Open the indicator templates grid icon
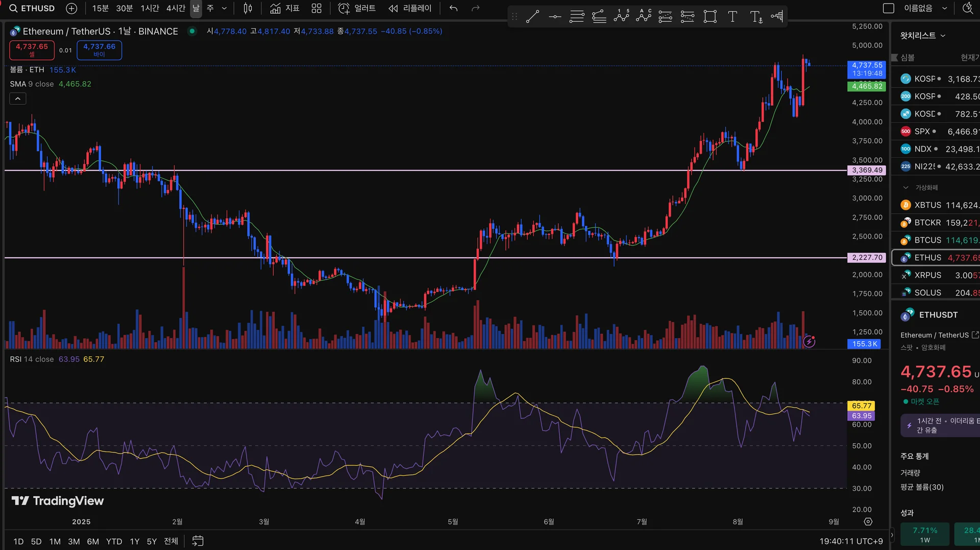Screen dimensions: 980x550 316,8
